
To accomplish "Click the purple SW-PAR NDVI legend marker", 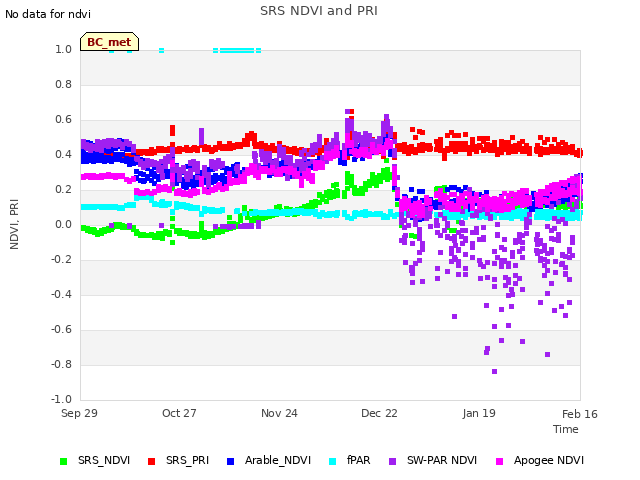I will tap(392, 461).
